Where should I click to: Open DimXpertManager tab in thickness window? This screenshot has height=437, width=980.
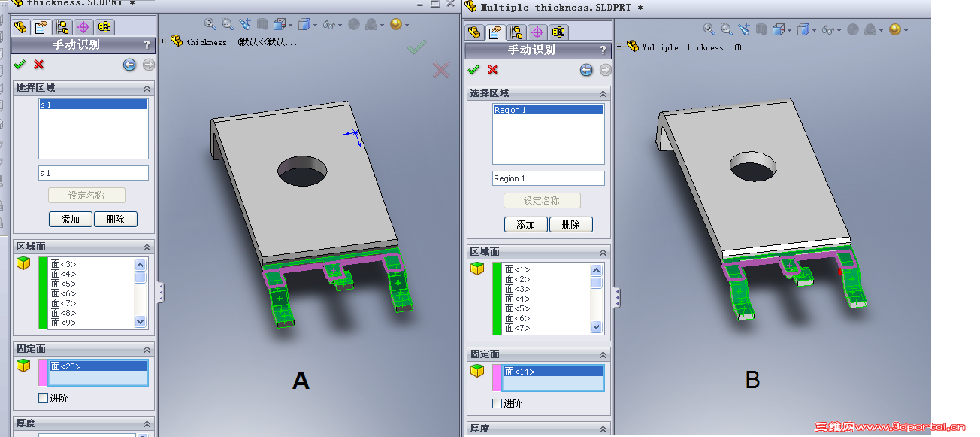click(83, 27)
